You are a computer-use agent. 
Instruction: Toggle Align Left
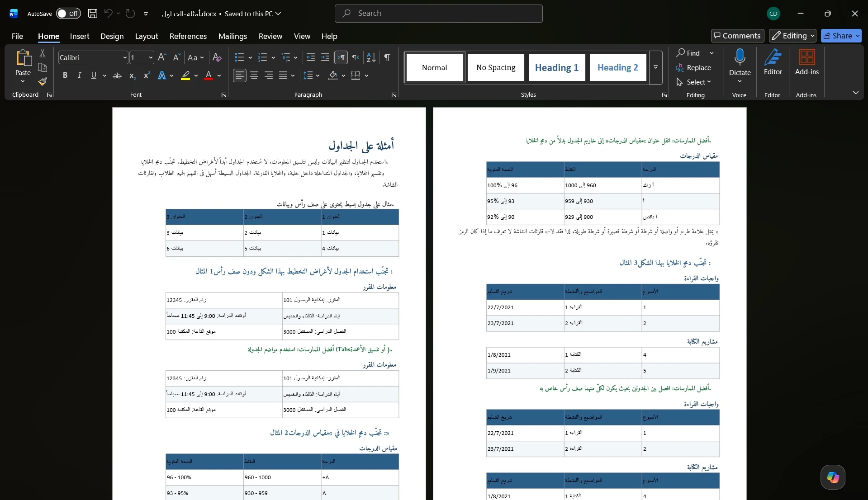[240, 75]
